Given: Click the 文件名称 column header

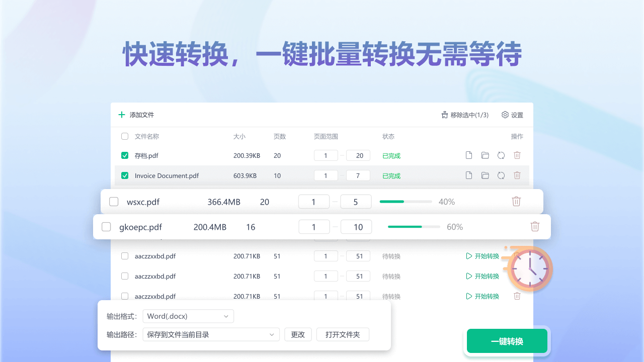Looking at the screenshot, I should 145,136.
